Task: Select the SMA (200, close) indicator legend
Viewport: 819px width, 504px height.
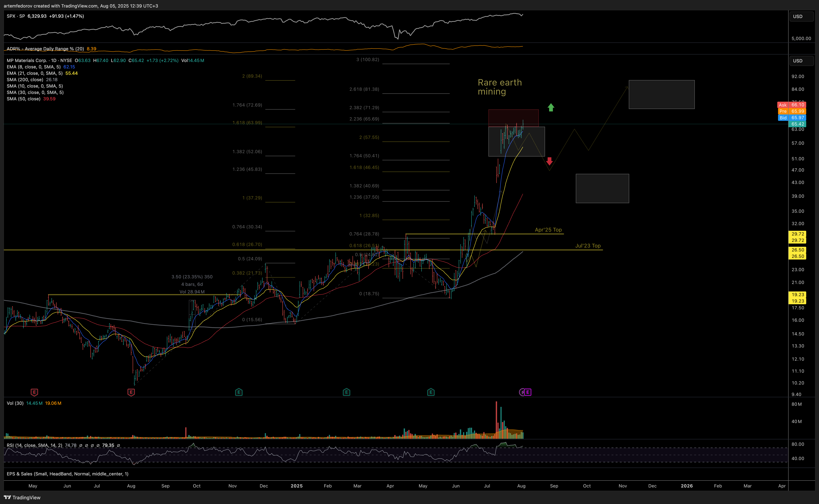Action: (25, 79)
